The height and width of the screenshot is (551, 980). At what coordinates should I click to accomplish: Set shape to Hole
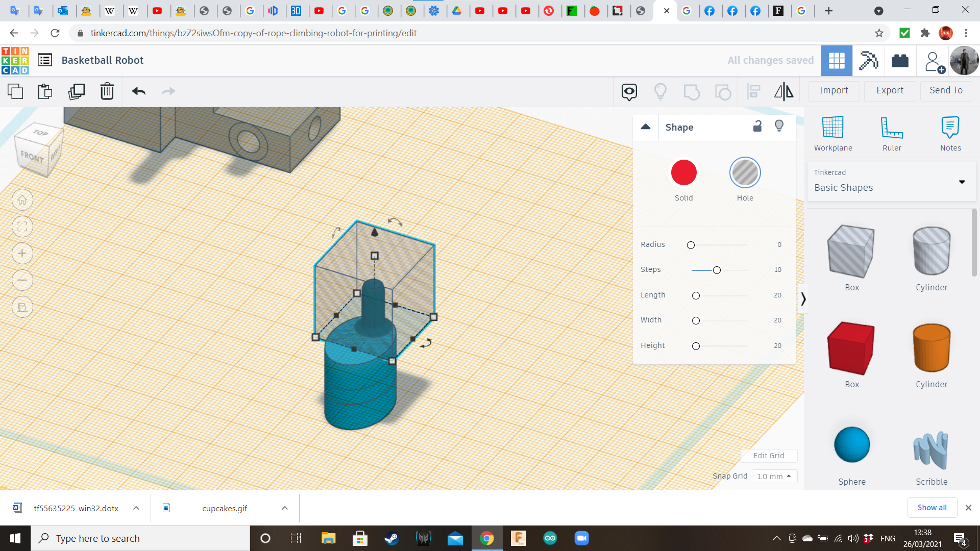(745, 172)
